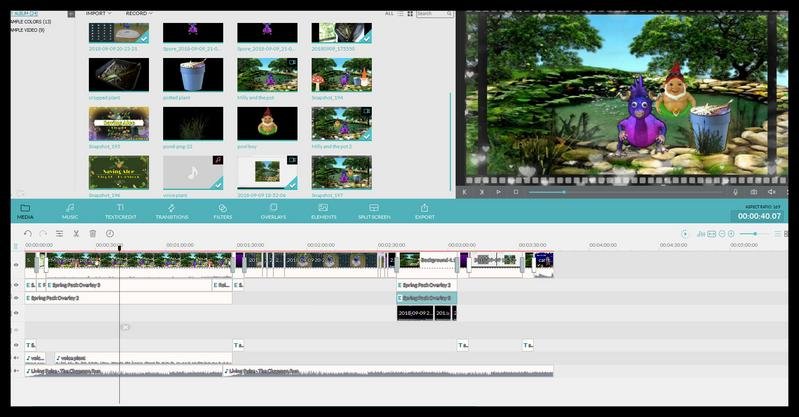Open the speed/duration clock tool
This screenshot has height=417, width=799.
point(110,233)
